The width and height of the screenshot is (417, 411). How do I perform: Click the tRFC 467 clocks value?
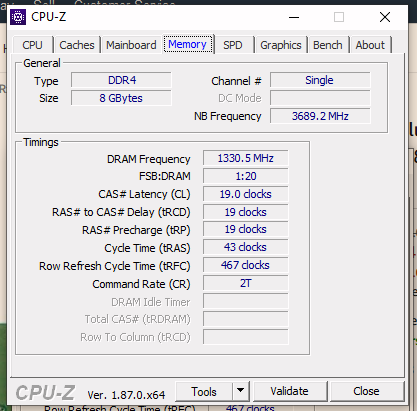(246, 265)
